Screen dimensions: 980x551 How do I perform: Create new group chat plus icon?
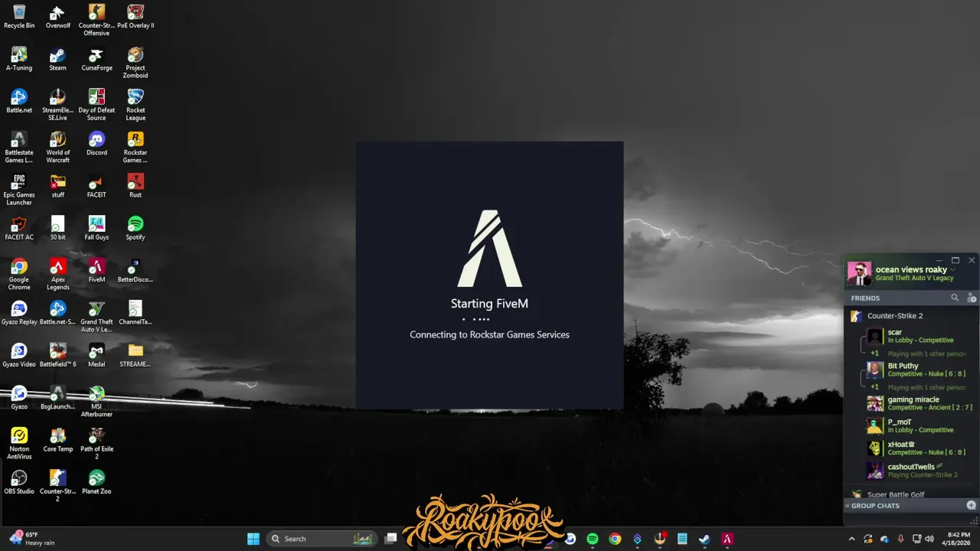pos(972,505)
